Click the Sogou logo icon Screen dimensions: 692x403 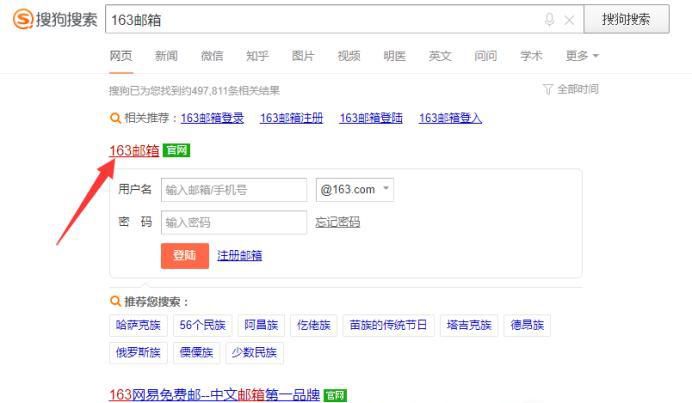pos(23,19)
